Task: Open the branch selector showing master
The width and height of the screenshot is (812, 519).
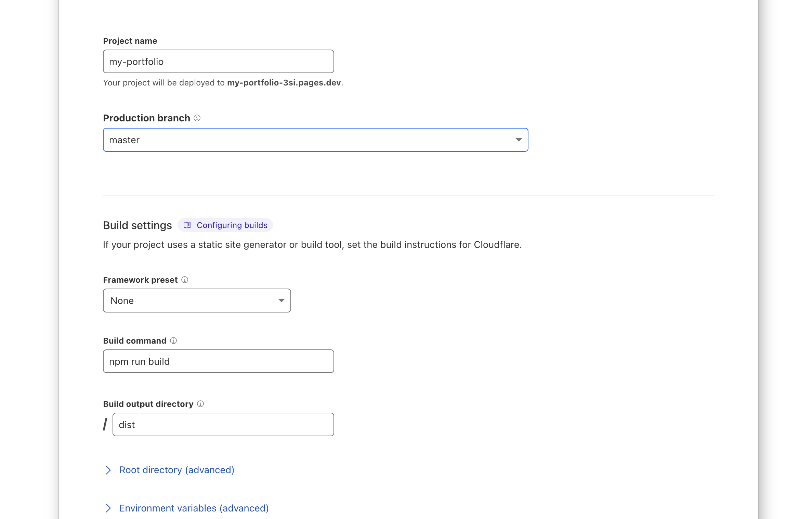Action: tap(308, 140)
